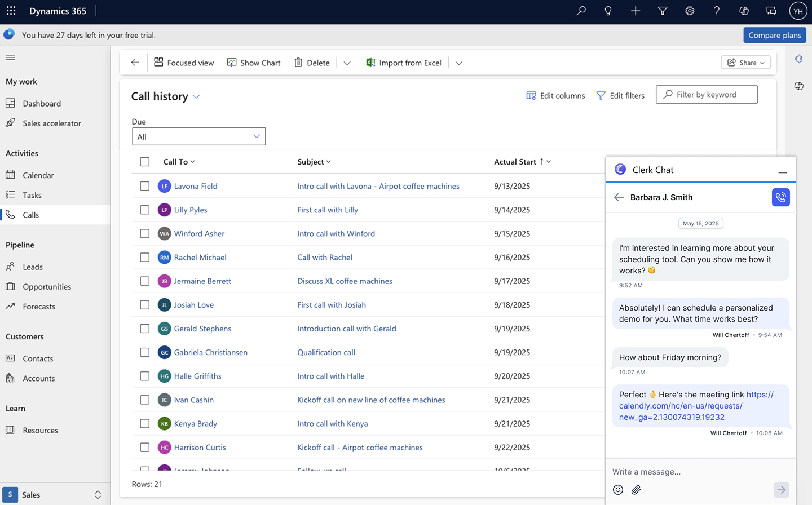Open the Call history view selector chevron

click(196, 96)
